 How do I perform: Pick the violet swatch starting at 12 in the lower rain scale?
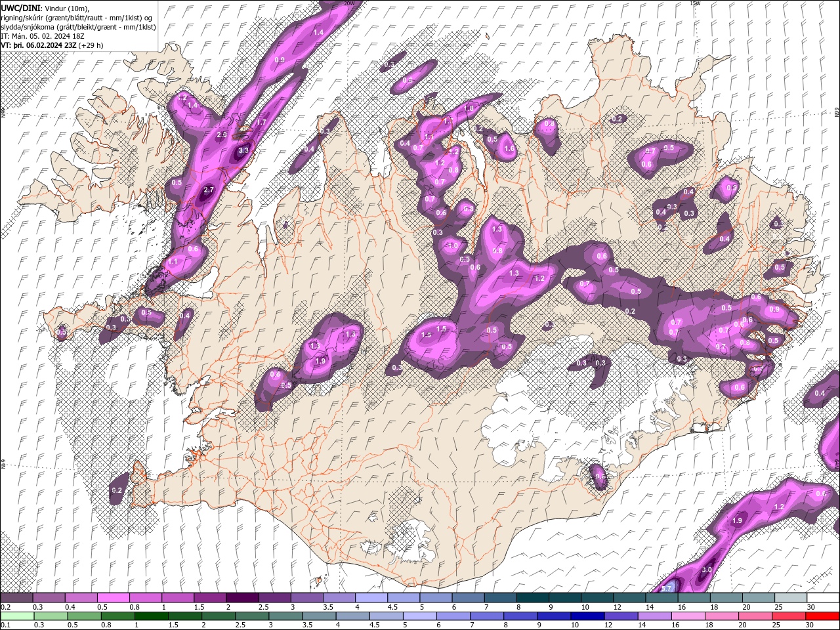621,616
